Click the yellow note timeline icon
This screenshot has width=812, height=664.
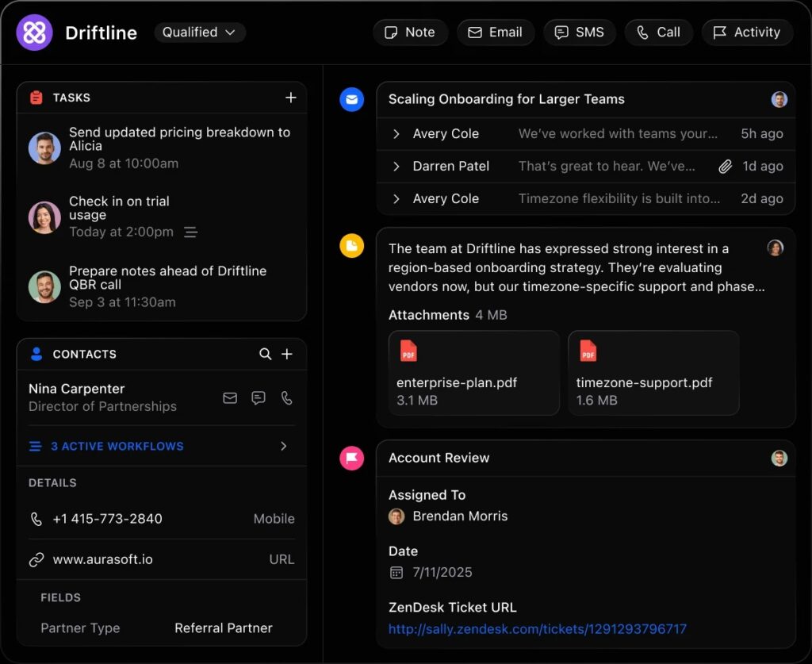(351, 245)
